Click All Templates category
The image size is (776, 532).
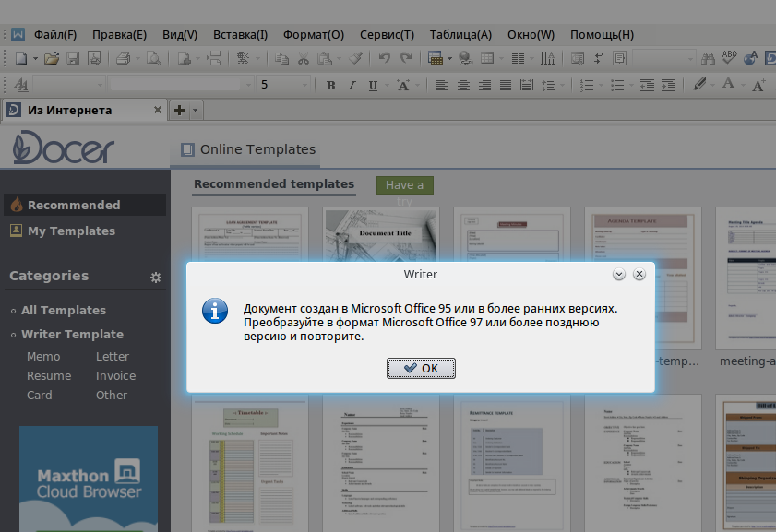click(x=64, y=311)
